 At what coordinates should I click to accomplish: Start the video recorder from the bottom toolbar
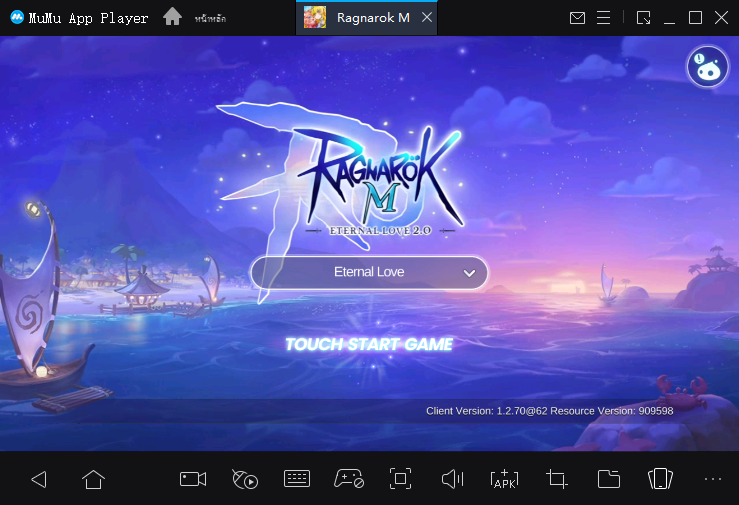[192, 479]
